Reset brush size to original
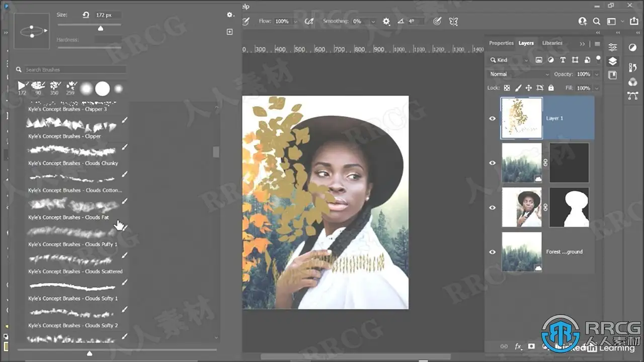The height and width of the screenshot is (362, 644). [x=86, y=15]
